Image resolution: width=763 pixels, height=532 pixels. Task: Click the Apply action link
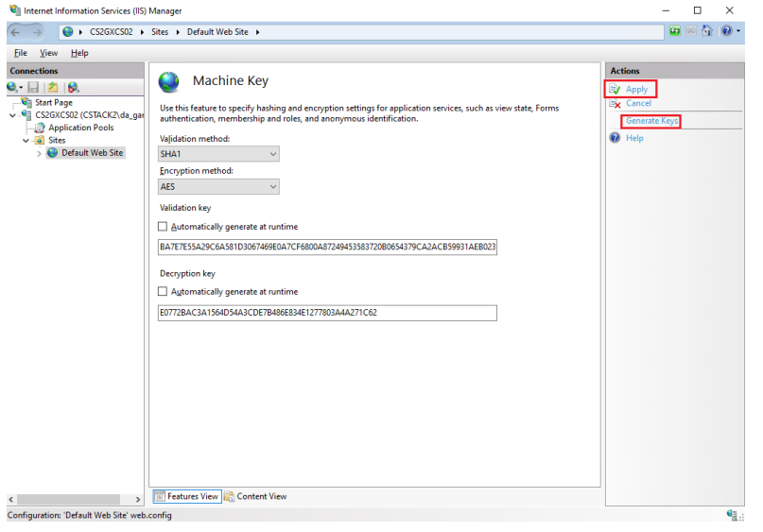point(636,89)
